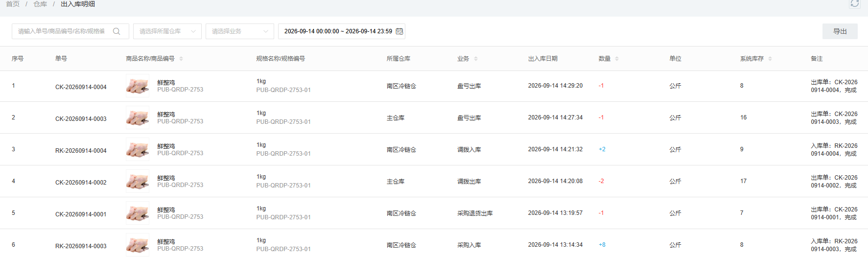Click quantity -2 cell
The width and height of the screenshot is (868, 257).
[601, 181]
